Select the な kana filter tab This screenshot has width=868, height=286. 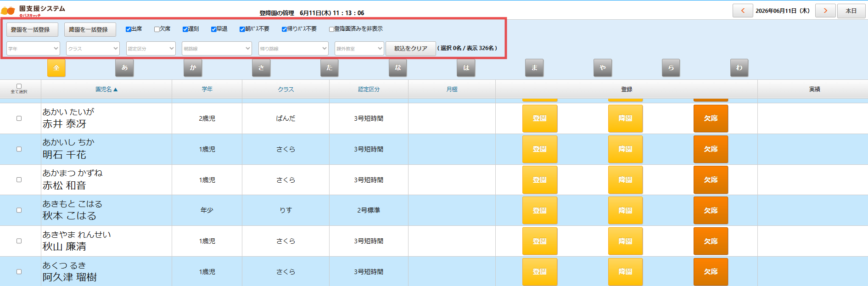tap(398, 68)
